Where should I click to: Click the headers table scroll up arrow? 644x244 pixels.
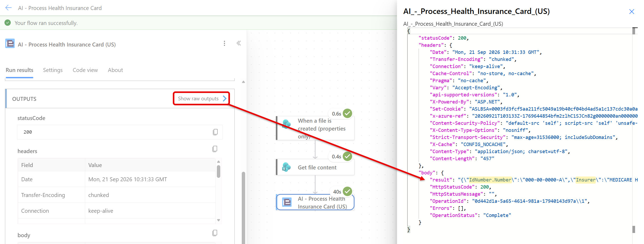point(218,162)
